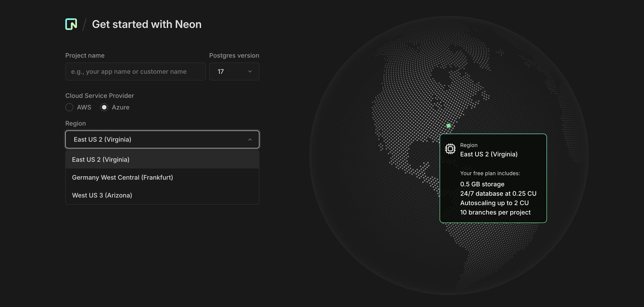
Task: Click '24/7 database at 0.25 CU' text
Action: [x=498, y=193]
